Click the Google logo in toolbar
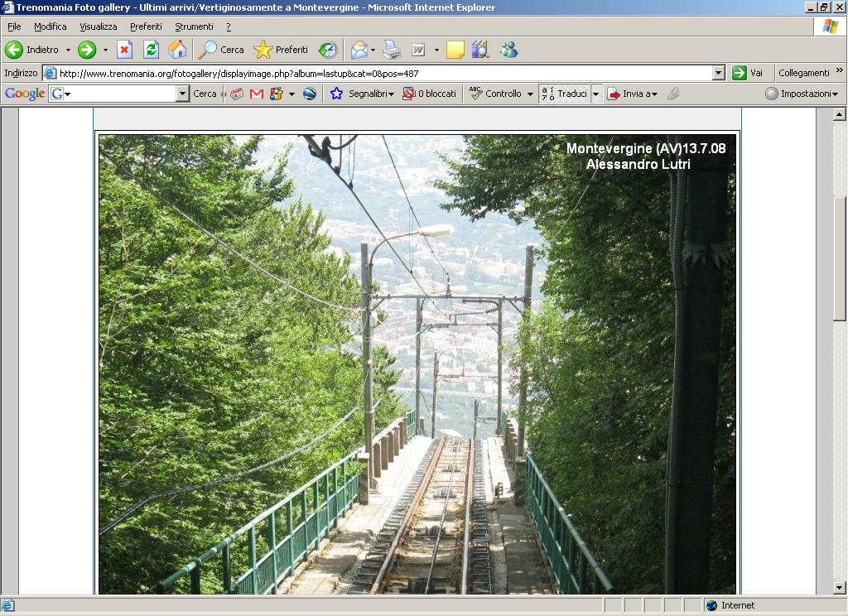Screen dimensions: 848x616 point(24,94)
